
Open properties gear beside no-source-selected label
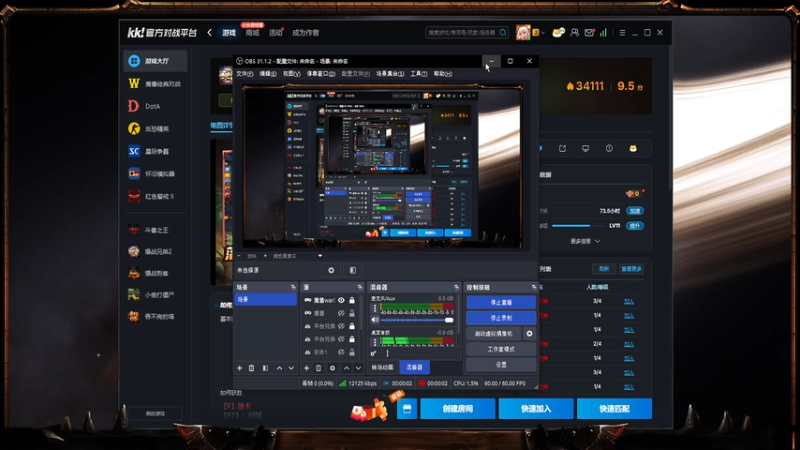pos(331,270)
